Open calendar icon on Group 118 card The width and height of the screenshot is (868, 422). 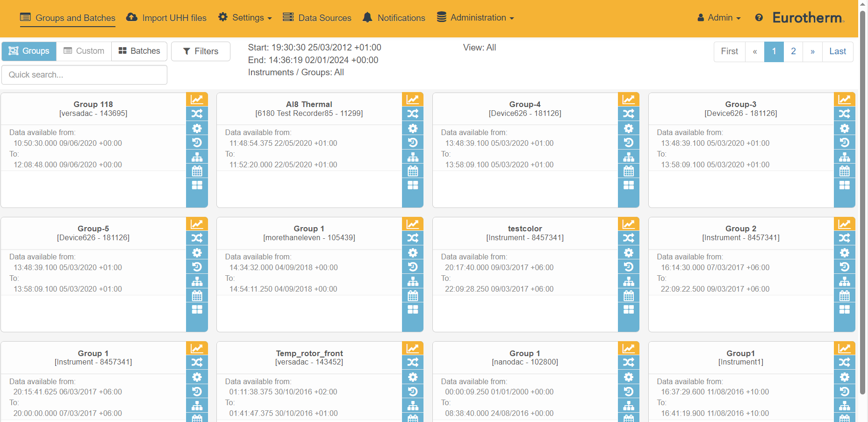pos(197,171)
